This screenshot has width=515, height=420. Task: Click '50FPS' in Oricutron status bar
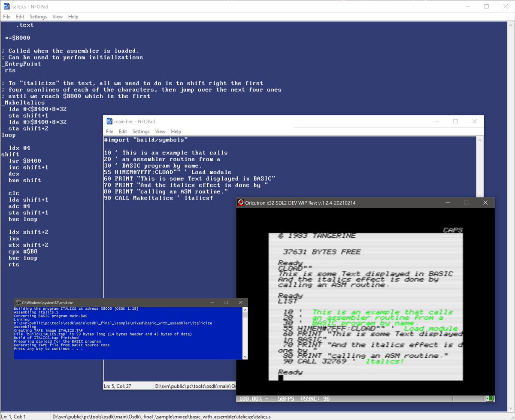click(286, 399)
